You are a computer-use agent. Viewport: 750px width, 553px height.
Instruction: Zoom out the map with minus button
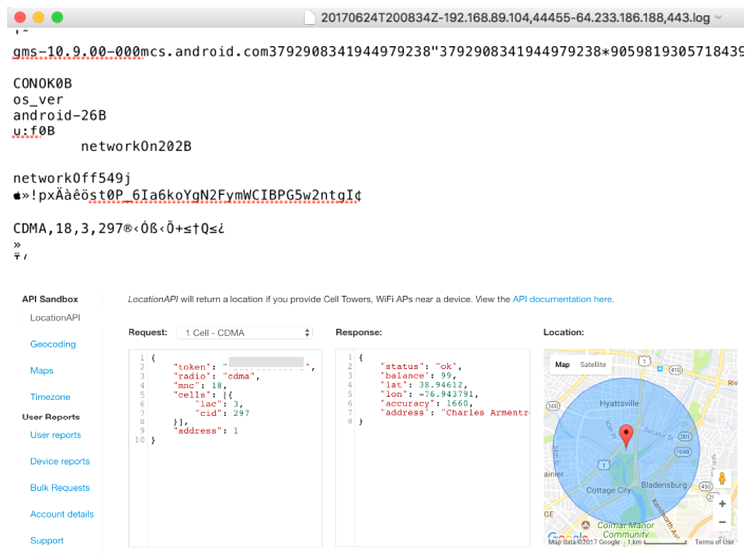click(x=722, y=522)
